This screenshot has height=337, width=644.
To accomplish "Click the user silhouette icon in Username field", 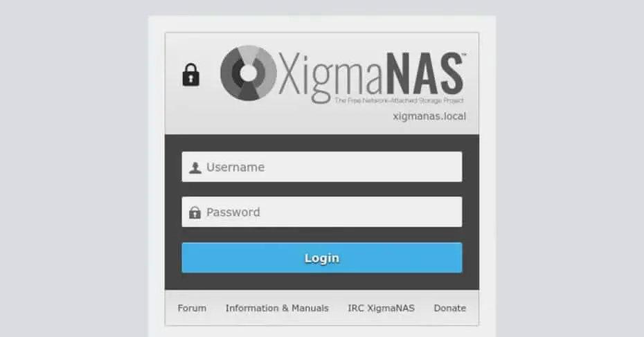I will [195, 167].
